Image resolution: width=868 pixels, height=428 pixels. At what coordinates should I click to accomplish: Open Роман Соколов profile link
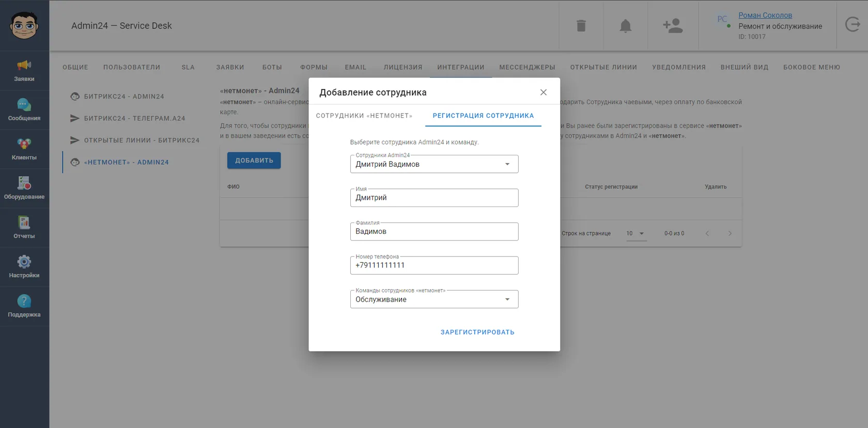765,15
